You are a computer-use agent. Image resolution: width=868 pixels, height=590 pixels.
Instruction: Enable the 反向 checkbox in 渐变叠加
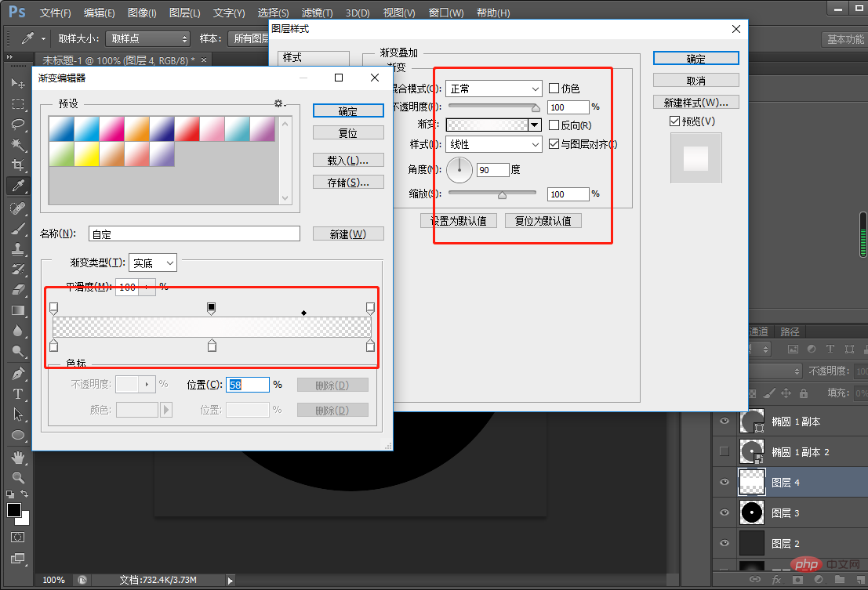554,125
